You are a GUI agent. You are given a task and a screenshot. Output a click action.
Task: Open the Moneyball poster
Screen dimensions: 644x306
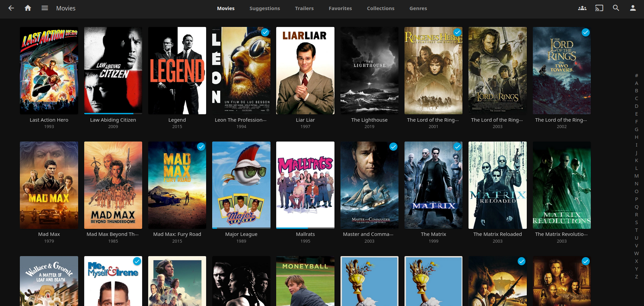coord(305,281)
